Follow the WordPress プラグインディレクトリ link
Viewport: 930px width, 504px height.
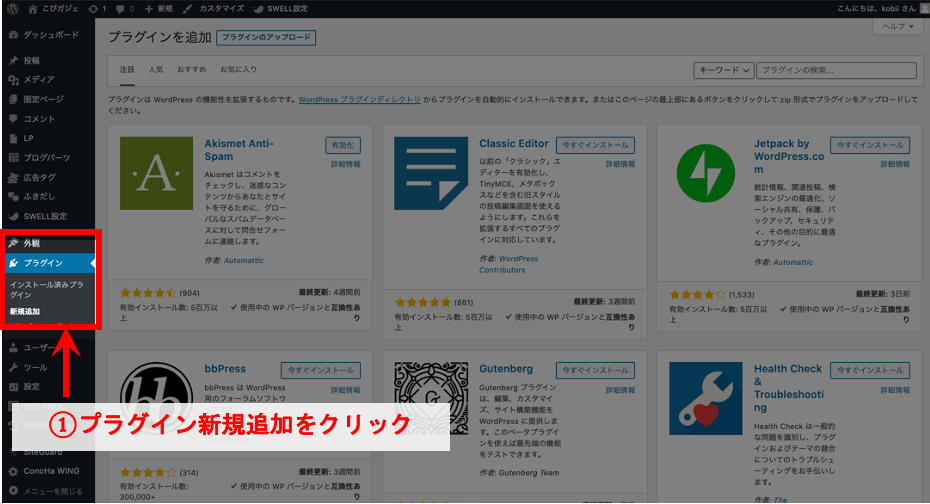click(359, 100)
